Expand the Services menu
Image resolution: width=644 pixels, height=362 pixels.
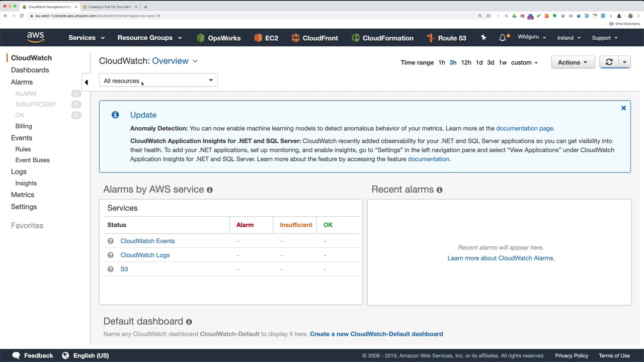pos(87,38)
